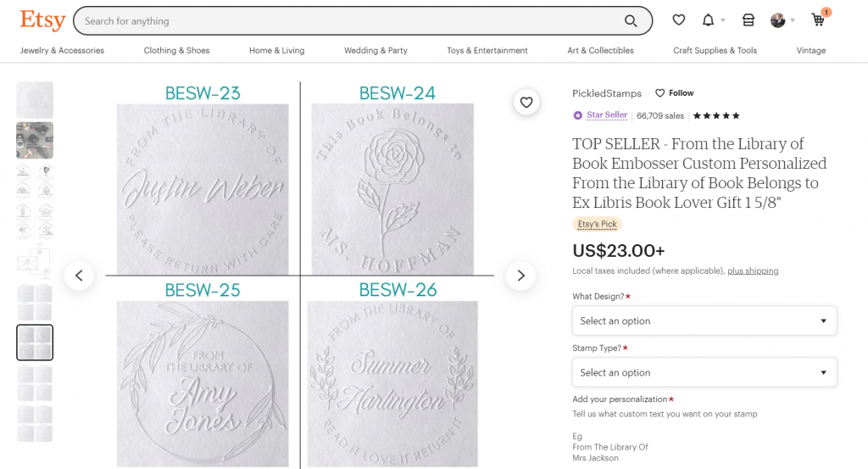Image resolution: width=868 pixels, height=469 pixels.
Task: Open the Craft Supplies & Tools category
Action: point(715,51)
